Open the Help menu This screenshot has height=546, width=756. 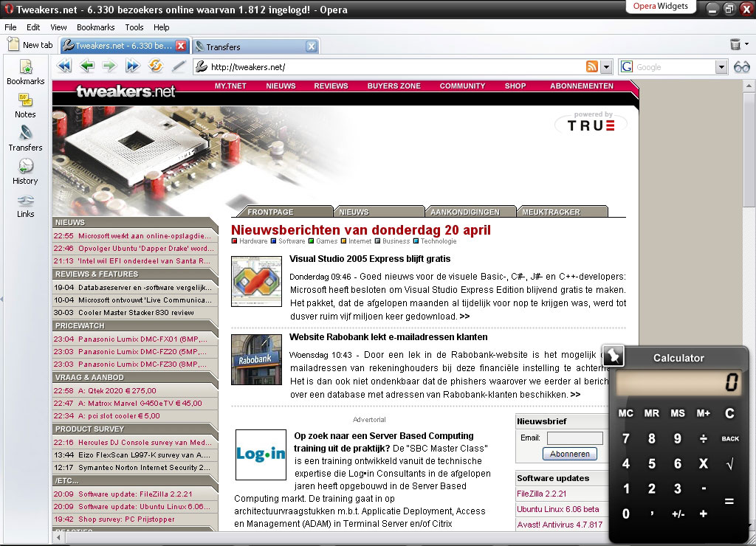162,27
